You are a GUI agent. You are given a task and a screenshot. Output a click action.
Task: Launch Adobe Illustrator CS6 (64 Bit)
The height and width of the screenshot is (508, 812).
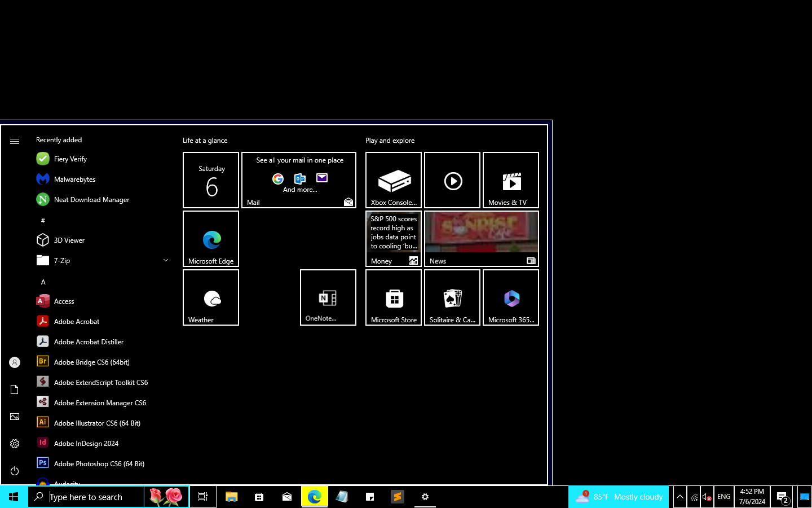pyautogui.click(x=103, y=423)
